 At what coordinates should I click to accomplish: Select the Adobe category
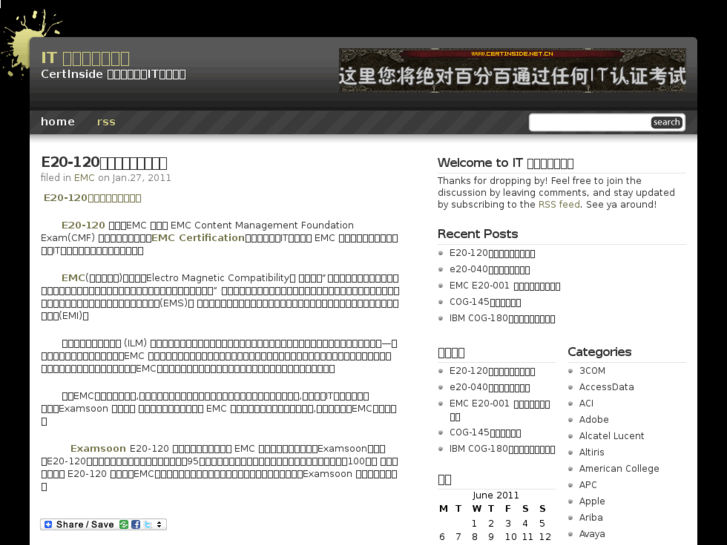[594, 419]
